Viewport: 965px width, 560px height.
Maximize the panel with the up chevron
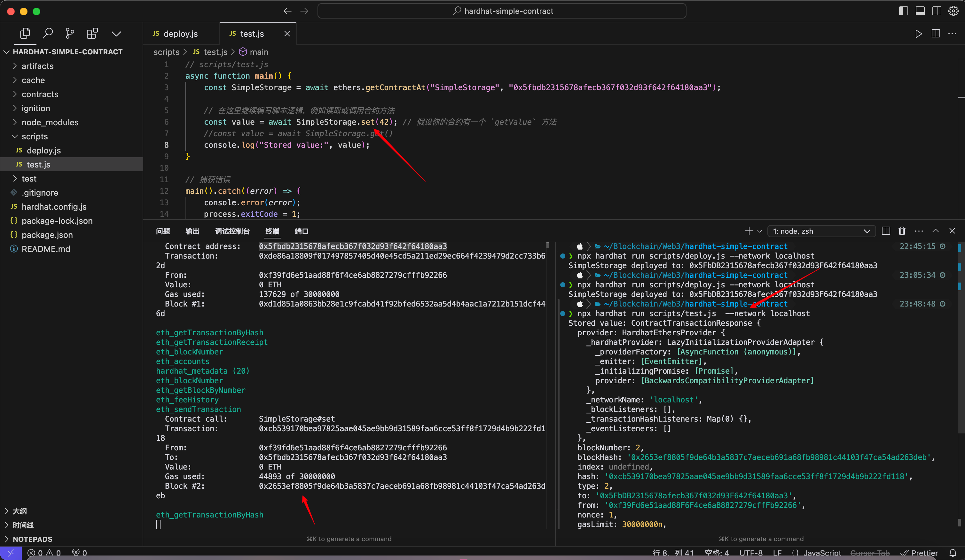[x=936, y=231]
